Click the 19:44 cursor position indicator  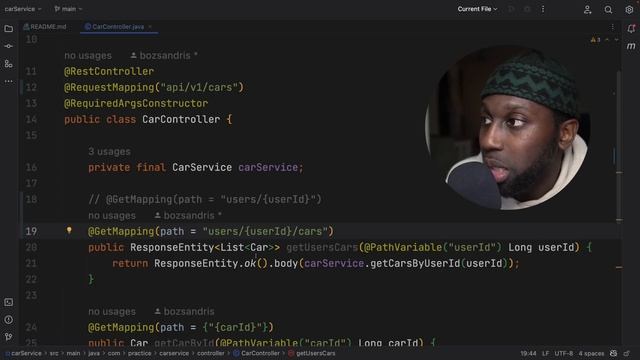click(528, 353)
